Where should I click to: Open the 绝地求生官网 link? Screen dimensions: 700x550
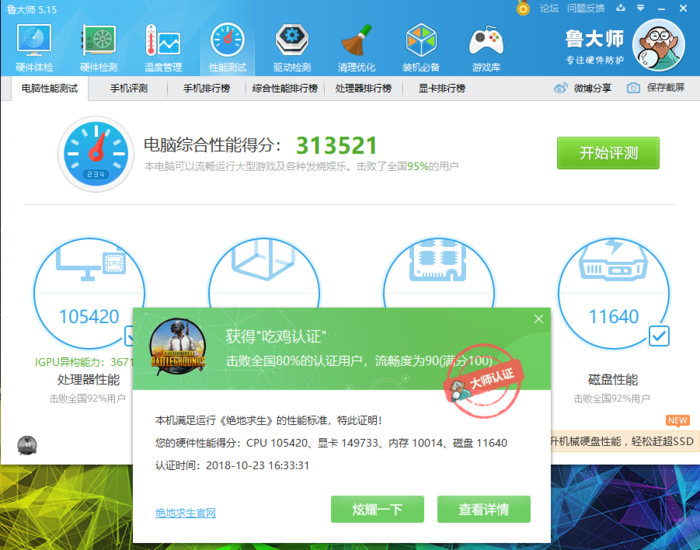(x=185, y=512)
